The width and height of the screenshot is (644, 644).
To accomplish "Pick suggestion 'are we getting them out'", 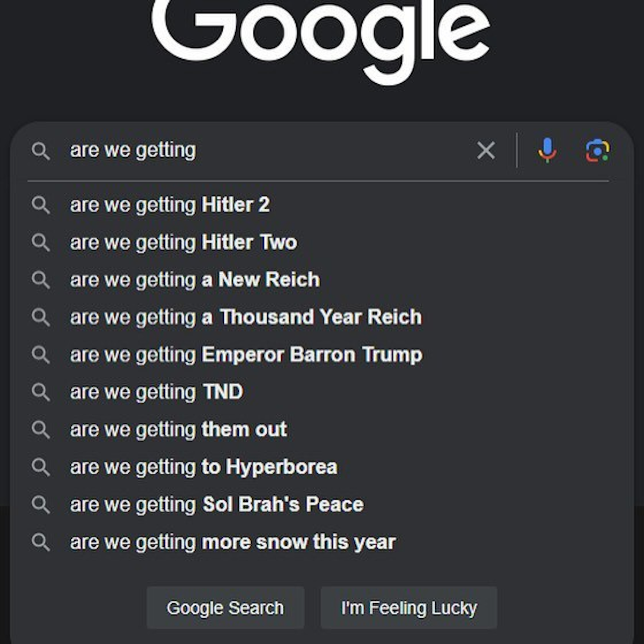I will (x=178, y=429).
